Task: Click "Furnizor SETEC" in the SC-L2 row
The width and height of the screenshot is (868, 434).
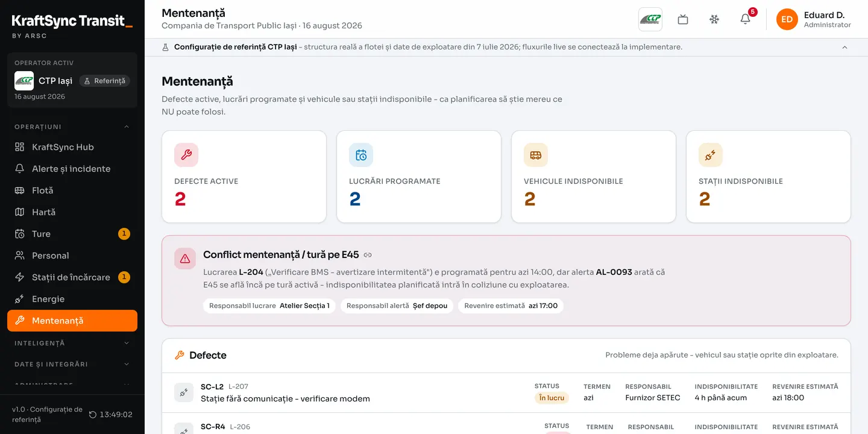Action: [x=653, y=398]
